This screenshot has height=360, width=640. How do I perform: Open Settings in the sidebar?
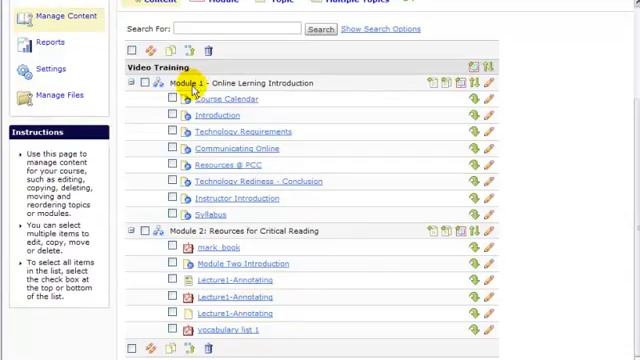(51, 69)
